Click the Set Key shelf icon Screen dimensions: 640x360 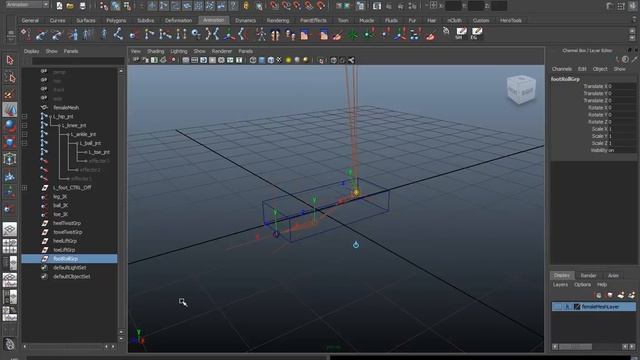(x=25, y=34)
